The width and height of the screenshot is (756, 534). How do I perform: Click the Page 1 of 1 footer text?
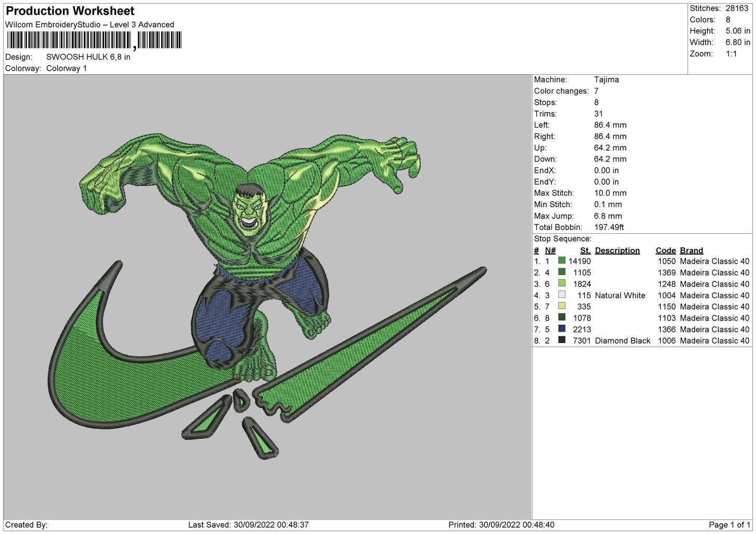click(x=729, y=525)
